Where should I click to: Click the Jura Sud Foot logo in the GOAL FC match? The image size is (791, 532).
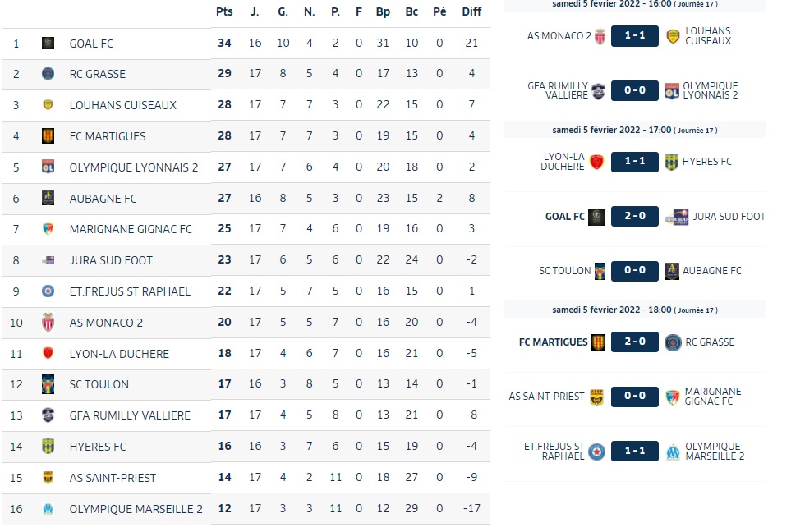677,216
